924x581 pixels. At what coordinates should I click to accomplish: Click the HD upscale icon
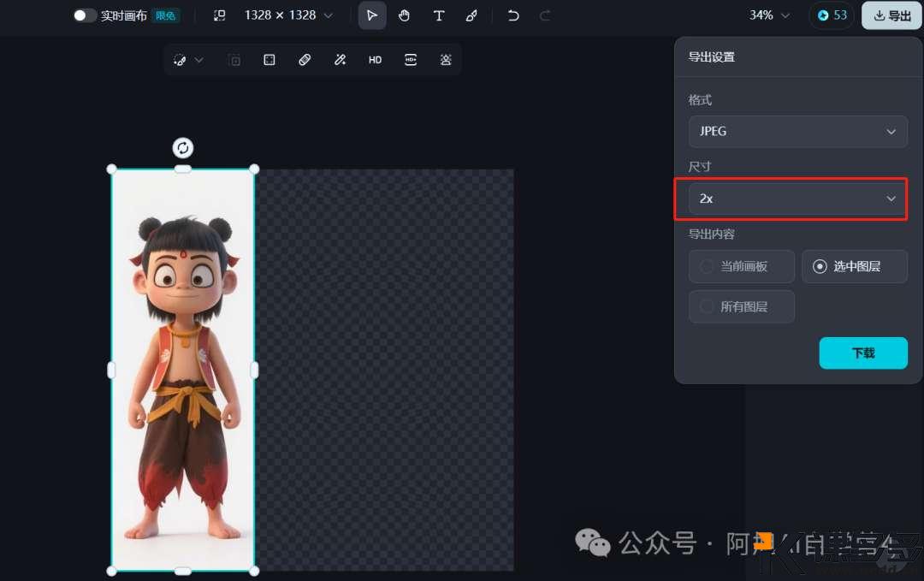point(376,60)
